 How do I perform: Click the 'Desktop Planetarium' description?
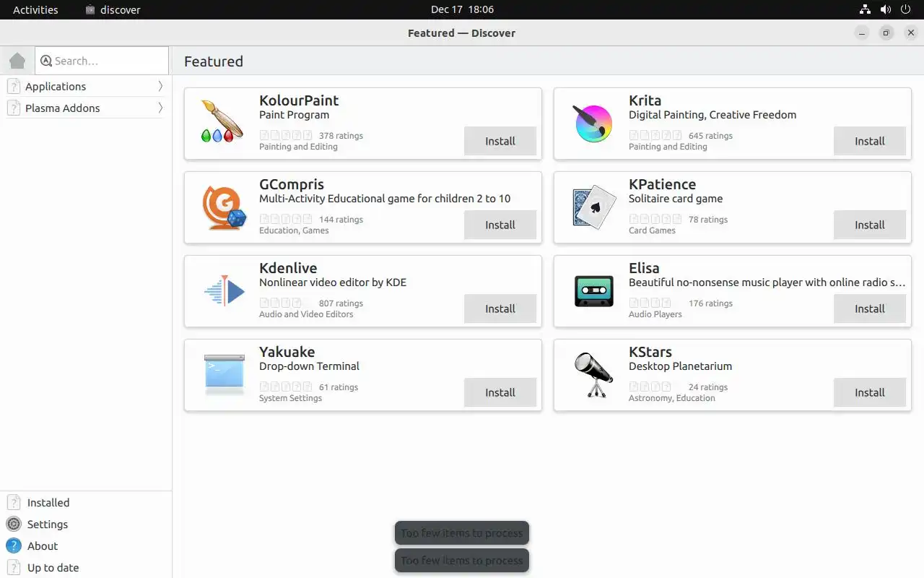(x=680, y=366)
